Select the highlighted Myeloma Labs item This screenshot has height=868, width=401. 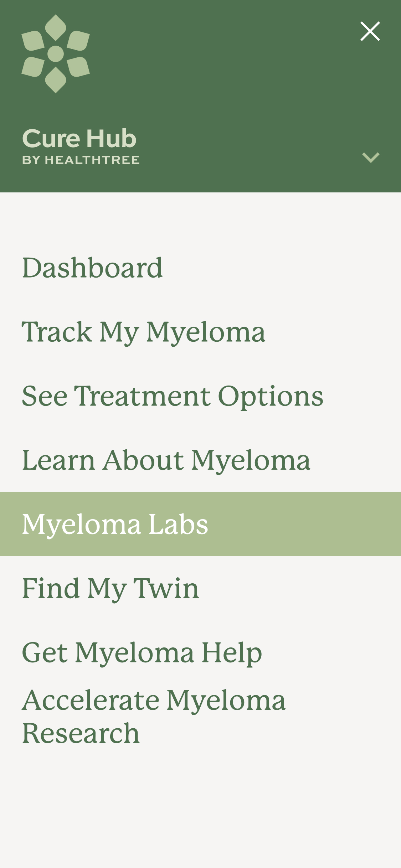pyautogui.click(x=115, y=524)
